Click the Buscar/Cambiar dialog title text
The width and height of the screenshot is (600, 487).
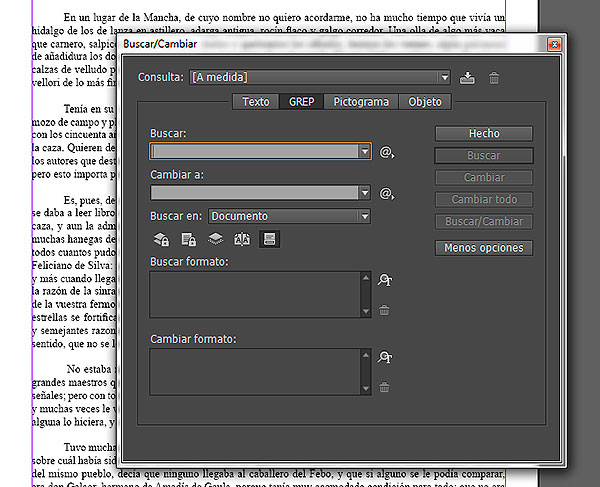point(160,44)
